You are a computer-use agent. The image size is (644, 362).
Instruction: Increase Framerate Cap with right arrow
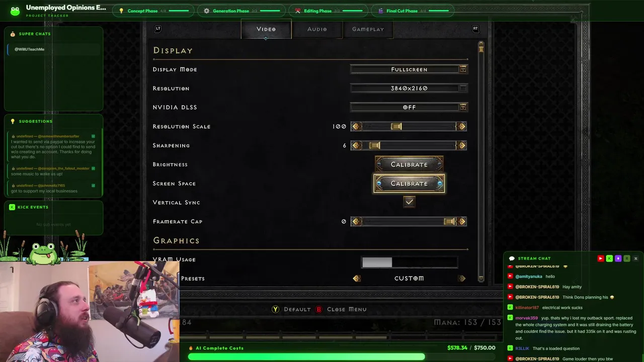coord(461,221)
